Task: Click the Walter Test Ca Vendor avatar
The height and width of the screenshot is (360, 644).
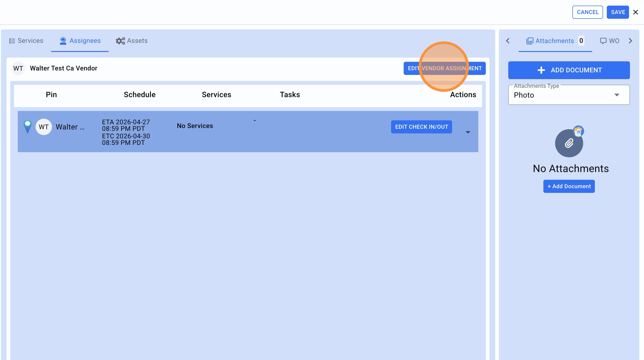Action: pyautogui.click(x=18, y=68)
